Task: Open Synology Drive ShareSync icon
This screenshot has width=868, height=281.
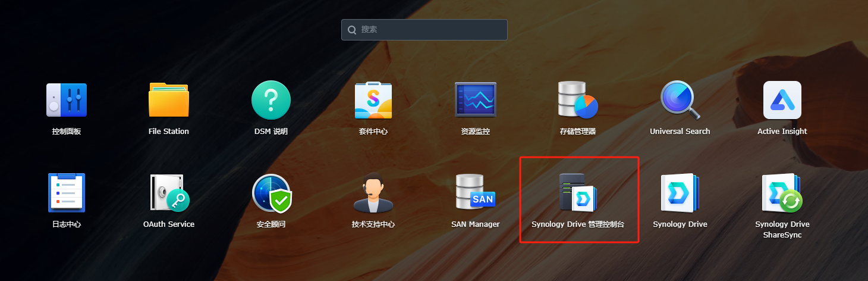Action: [782, 193]
